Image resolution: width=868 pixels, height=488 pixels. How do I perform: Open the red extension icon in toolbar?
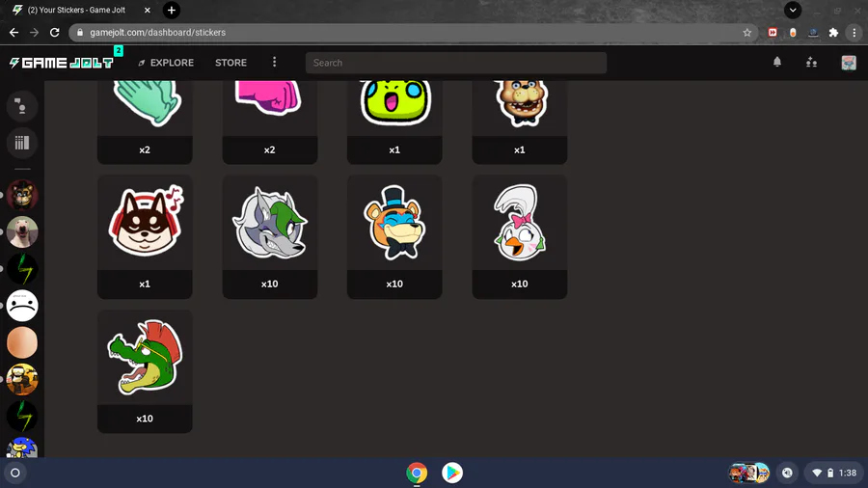pyautogui.click(x=773, y=33)
